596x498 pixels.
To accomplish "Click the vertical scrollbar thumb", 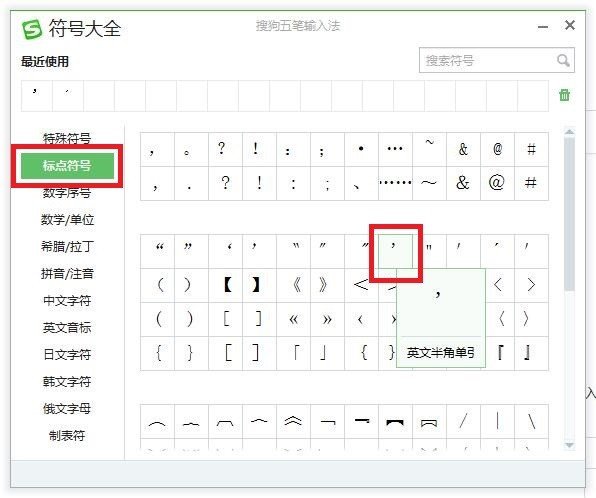I will (569, 214).
